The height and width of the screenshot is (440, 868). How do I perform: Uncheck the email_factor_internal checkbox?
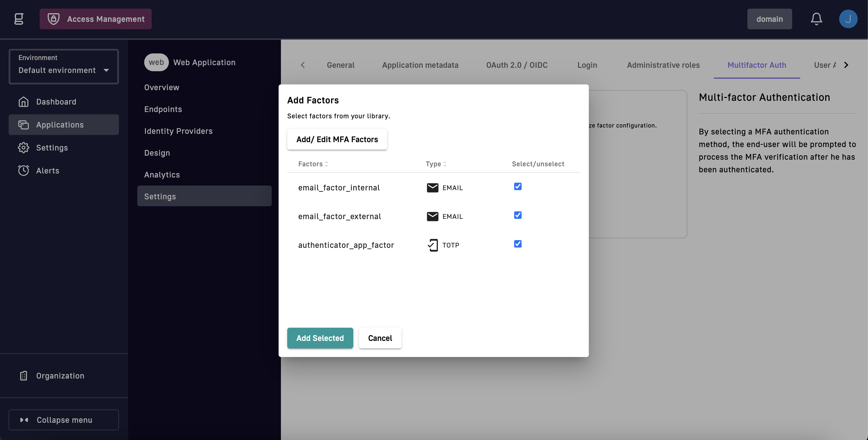[518, 187]
